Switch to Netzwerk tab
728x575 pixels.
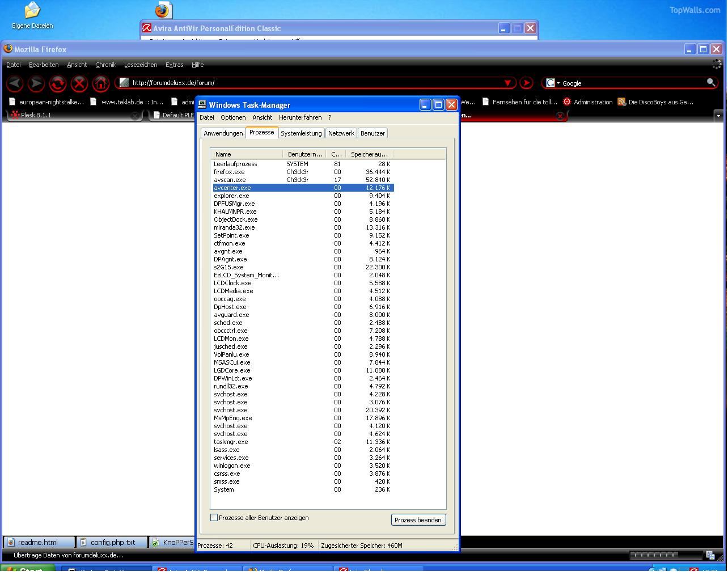pyautogui.click(x=341, y=133)
